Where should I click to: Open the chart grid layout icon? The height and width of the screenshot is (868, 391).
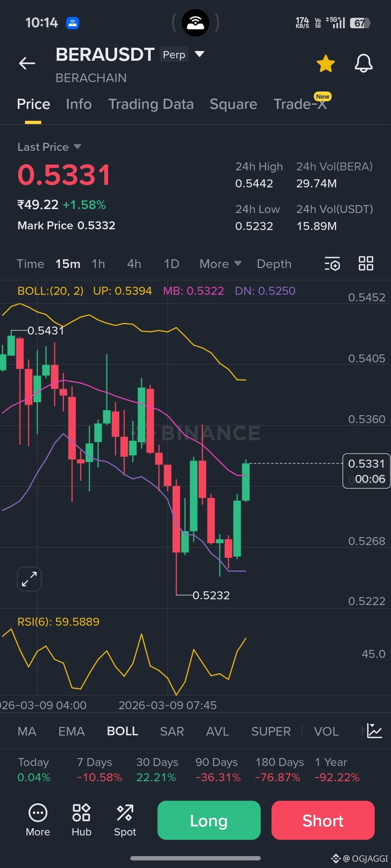(x=366, y=263)
